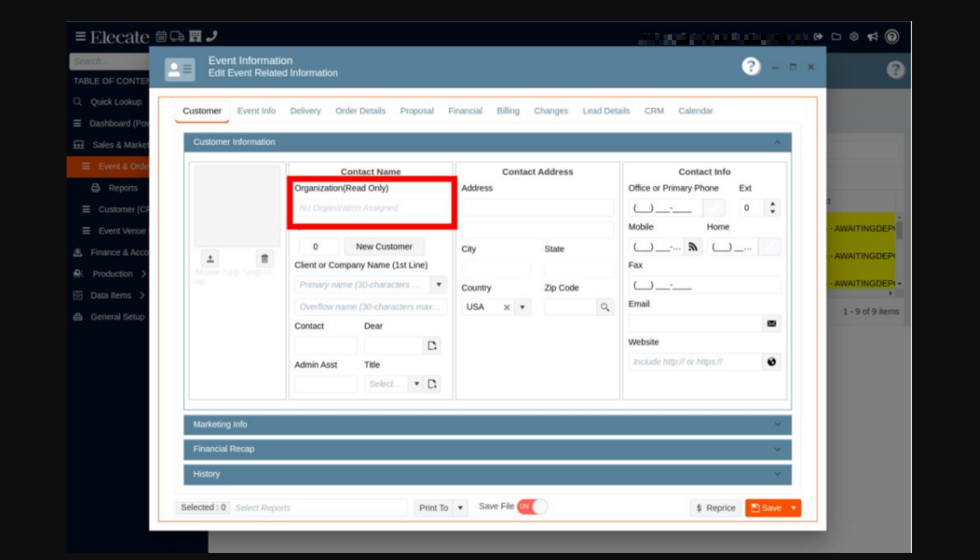Screen dimensions: 980x560
Task: Click the mobile phone feed icon
Action: 692,247
